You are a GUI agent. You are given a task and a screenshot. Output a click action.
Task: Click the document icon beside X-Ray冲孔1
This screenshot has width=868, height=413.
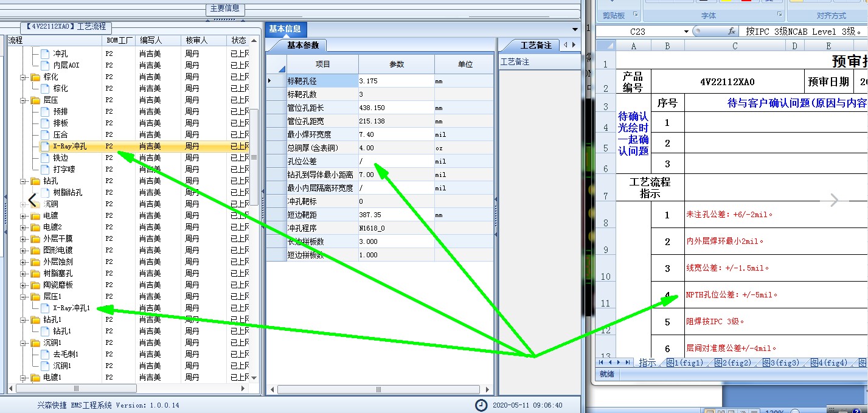click(x=44, y=308)
